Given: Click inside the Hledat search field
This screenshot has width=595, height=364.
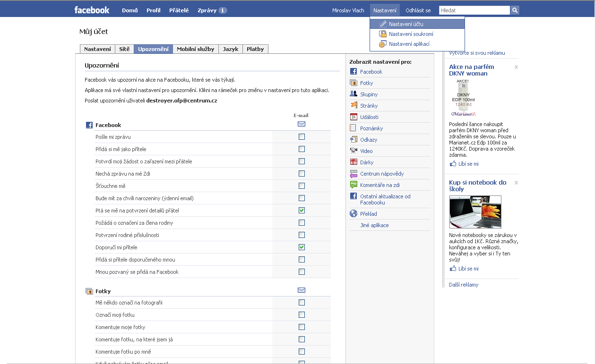Looking at the screenshot, I should (x=474, y=10).
